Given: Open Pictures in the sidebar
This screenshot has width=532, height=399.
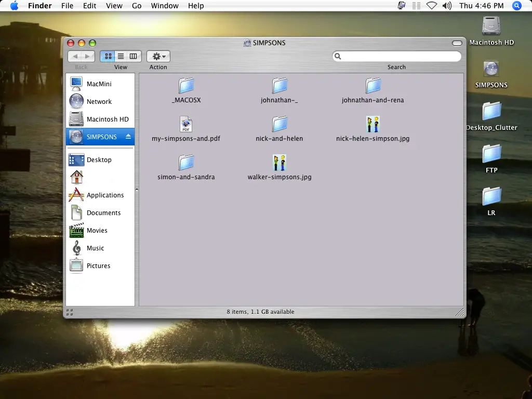Looking at the screenshot, I should click(x=100, y=265).
